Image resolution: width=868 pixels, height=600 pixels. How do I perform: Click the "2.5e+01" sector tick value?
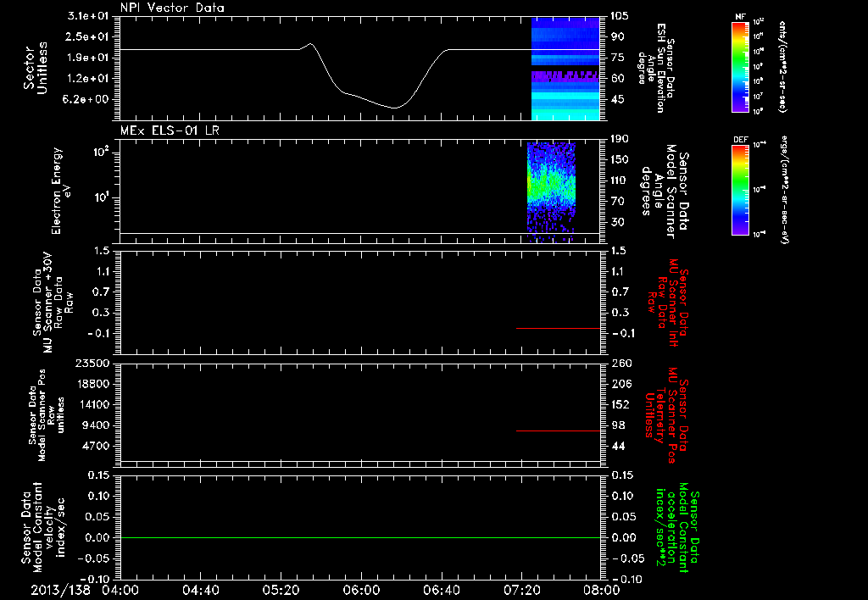coord(88,36)
